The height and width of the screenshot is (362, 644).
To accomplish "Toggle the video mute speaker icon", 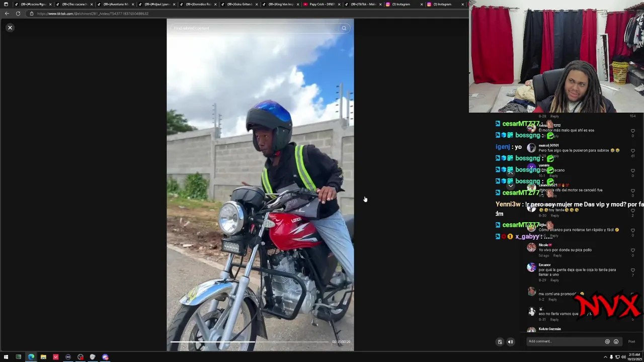I will pyautogui.click(x=510, y=342).
